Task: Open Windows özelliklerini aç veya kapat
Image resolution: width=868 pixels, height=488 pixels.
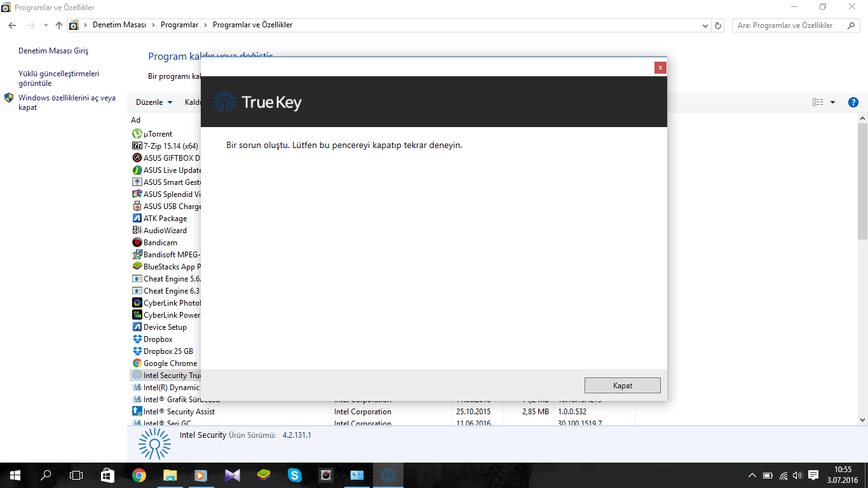Action: pyautogui.click(x=67, y=103)
